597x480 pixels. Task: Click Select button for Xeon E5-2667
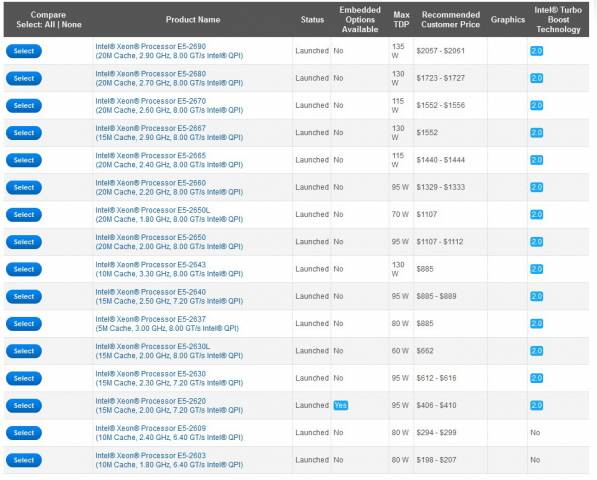point(24,133)
